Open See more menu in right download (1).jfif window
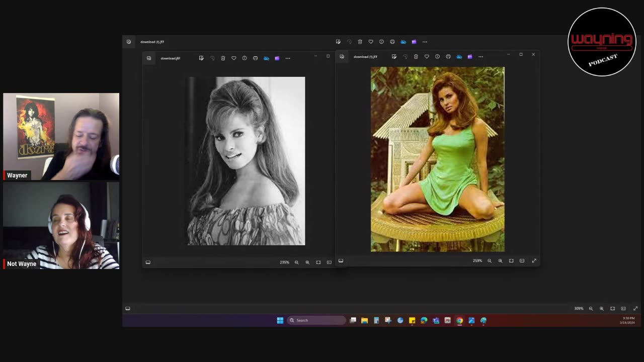 coord(480,57)
